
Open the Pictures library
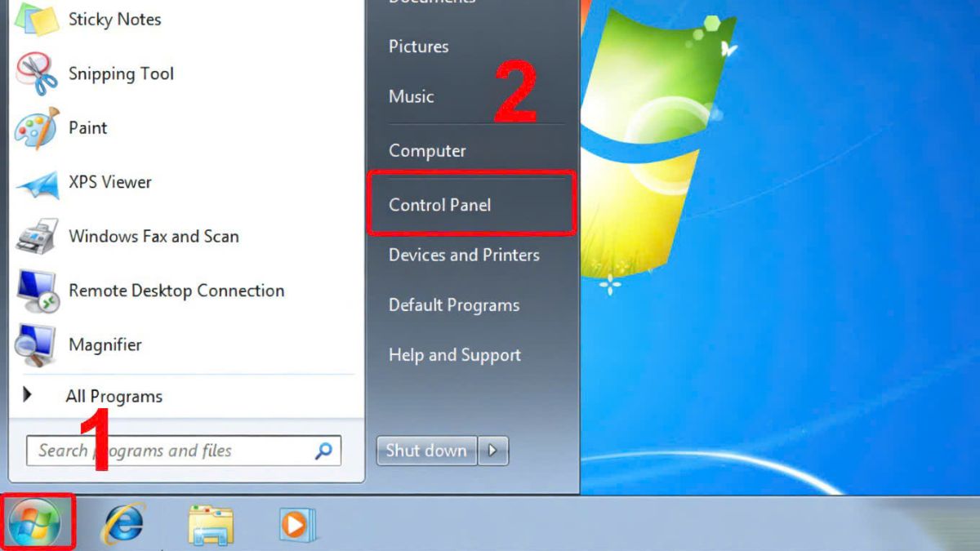[417, 47]
